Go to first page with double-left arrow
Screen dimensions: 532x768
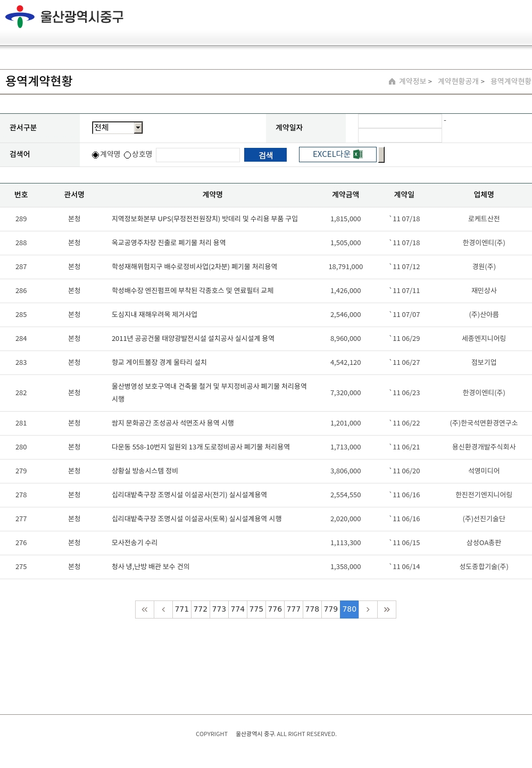click(x=145, y=610)
